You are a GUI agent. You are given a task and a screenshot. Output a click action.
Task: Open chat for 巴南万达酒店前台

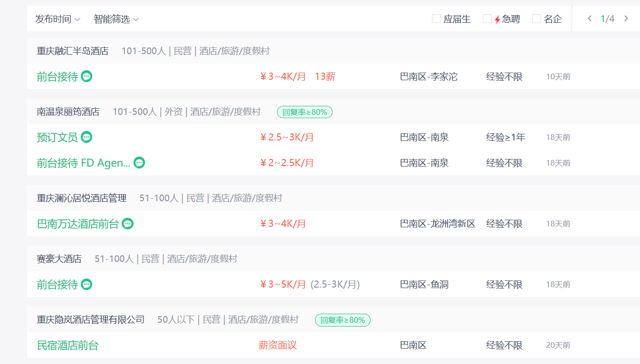(x=127, y=224)
